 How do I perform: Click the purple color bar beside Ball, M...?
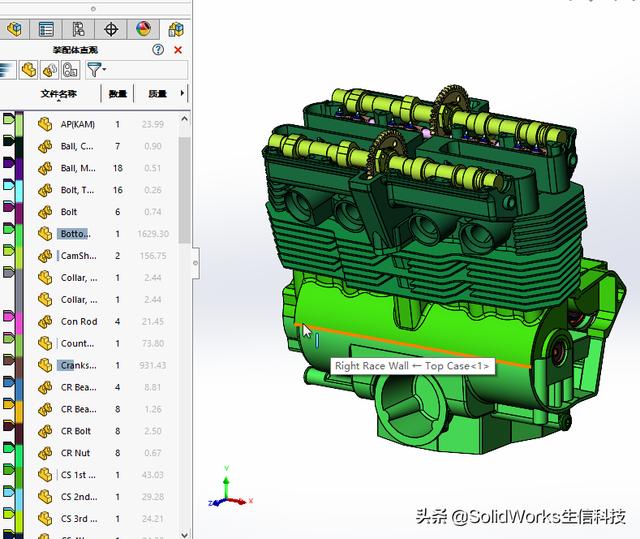coord(19,168)
